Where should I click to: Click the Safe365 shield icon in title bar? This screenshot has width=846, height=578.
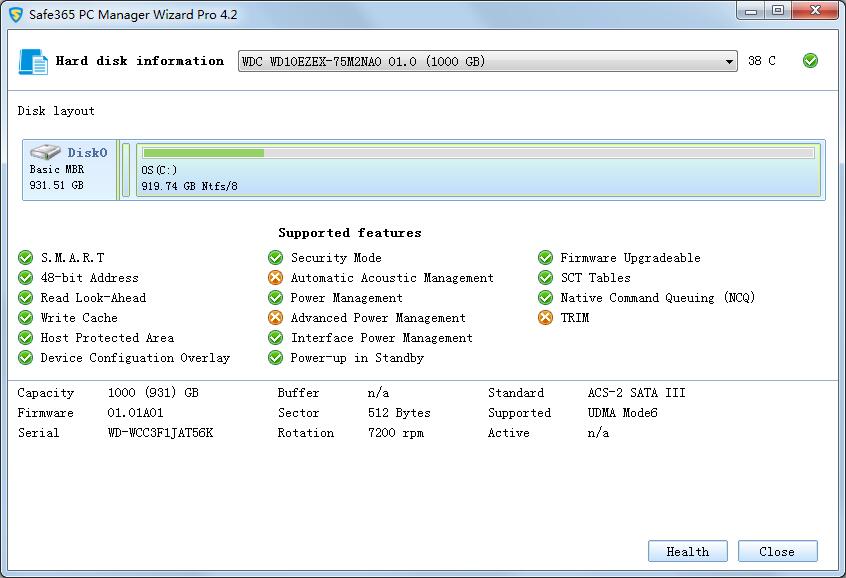(16, 15)
